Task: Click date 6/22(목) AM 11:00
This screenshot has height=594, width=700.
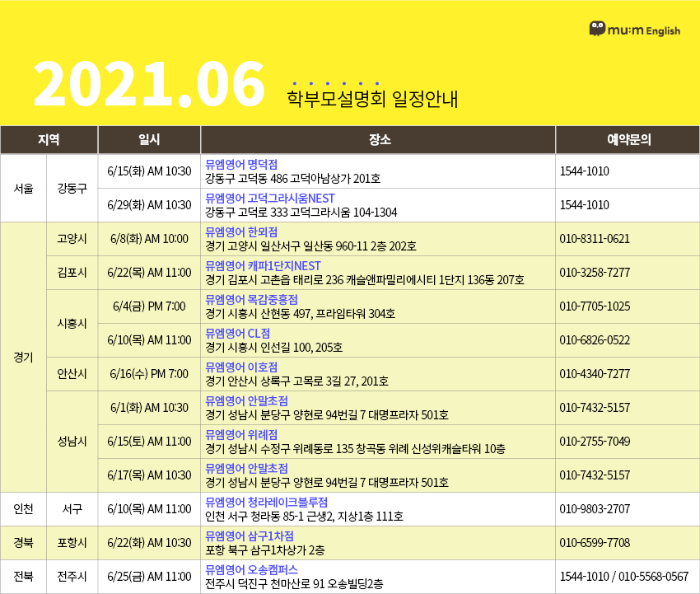Action: 149,273
